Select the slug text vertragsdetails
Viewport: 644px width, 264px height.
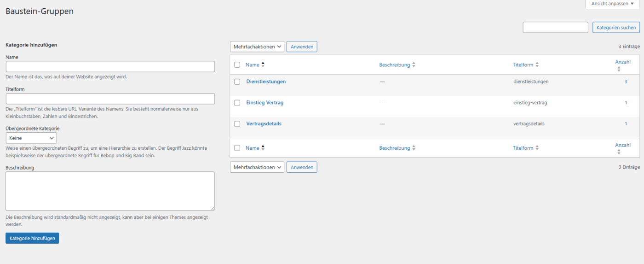[529, 124]
